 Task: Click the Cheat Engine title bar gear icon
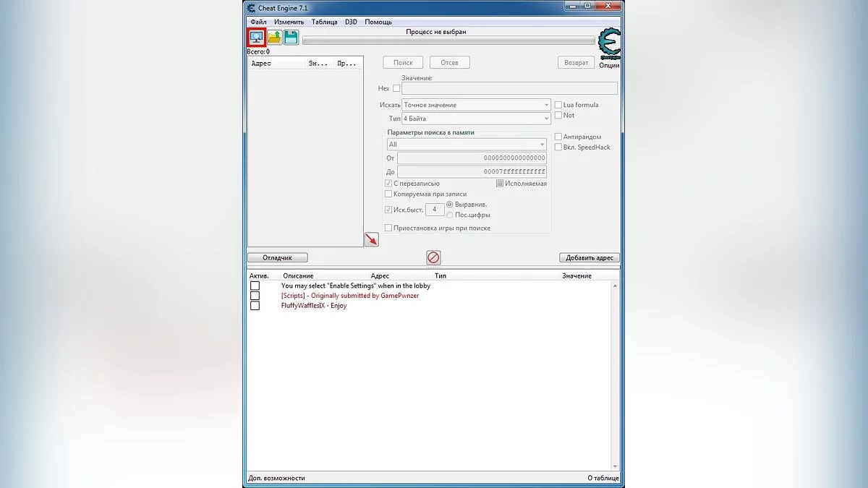tap(251, 7)
